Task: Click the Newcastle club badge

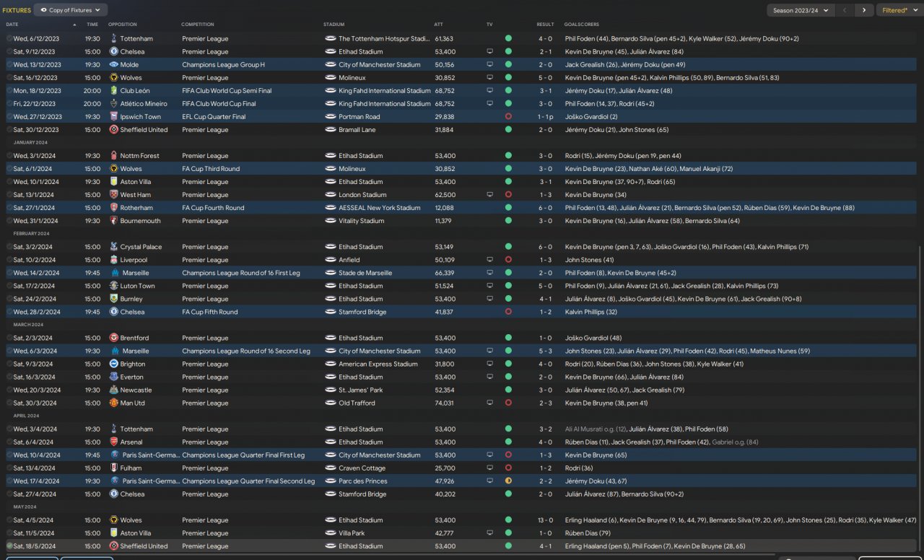Action: pos(113,390)
